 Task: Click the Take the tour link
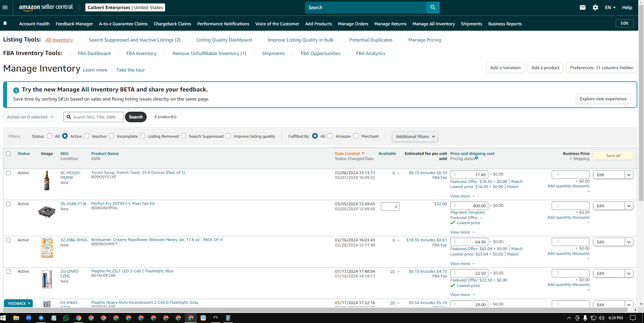click(130, 70)
